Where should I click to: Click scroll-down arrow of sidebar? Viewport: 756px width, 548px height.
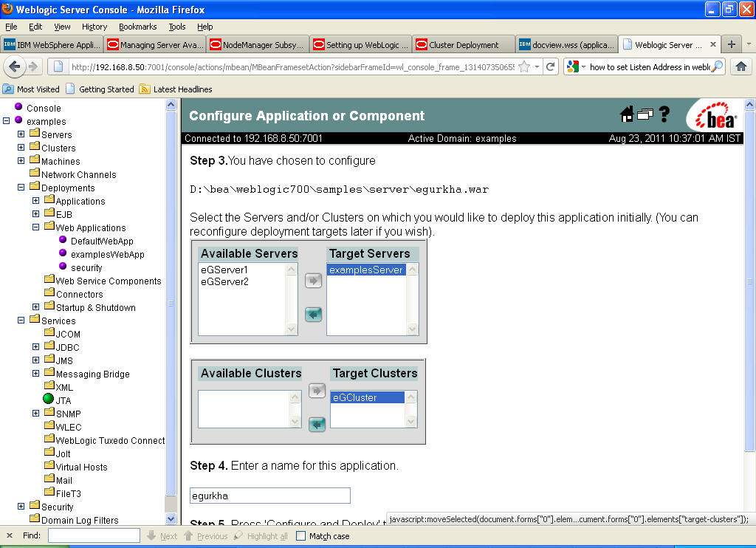coord(171,519)
